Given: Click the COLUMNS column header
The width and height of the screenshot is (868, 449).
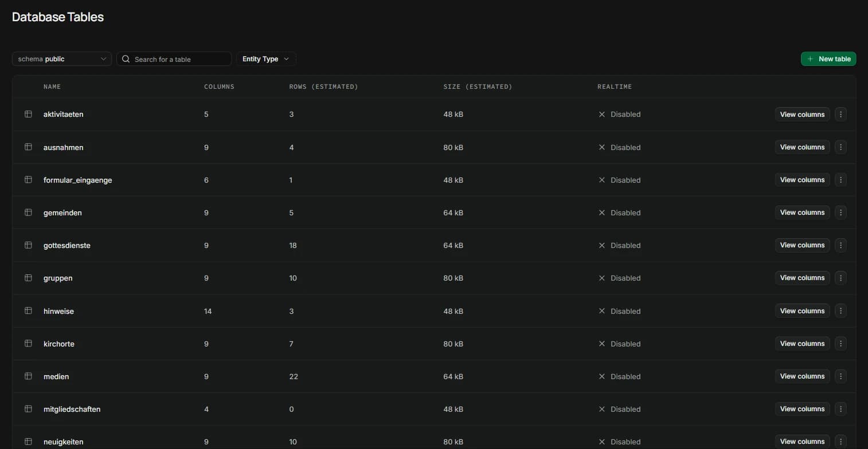Looking at the screenshot, I should pos(219,86).
